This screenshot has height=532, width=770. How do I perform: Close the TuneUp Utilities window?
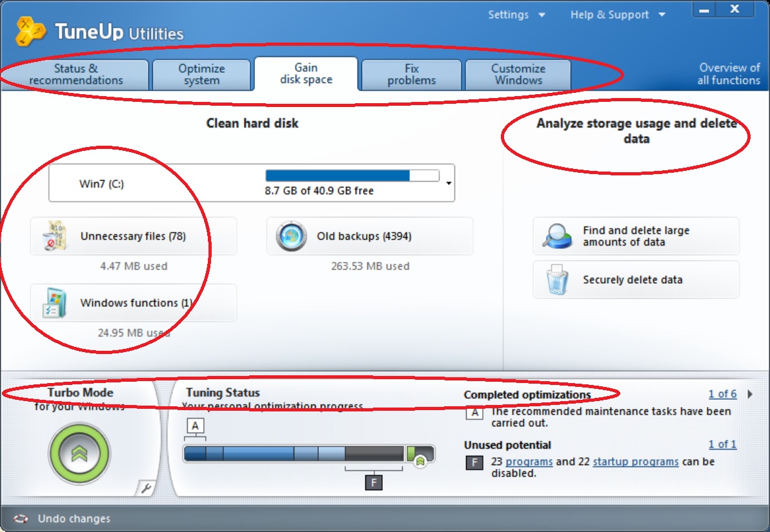tap(735, 9)
